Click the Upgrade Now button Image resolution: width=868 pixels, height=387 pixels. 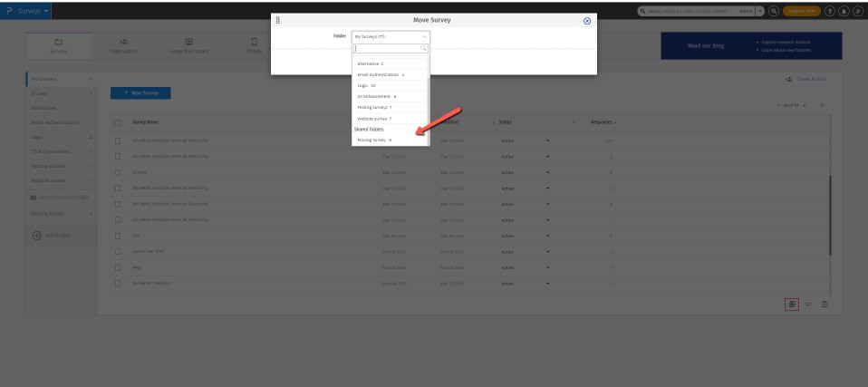(x=801, y=11)
